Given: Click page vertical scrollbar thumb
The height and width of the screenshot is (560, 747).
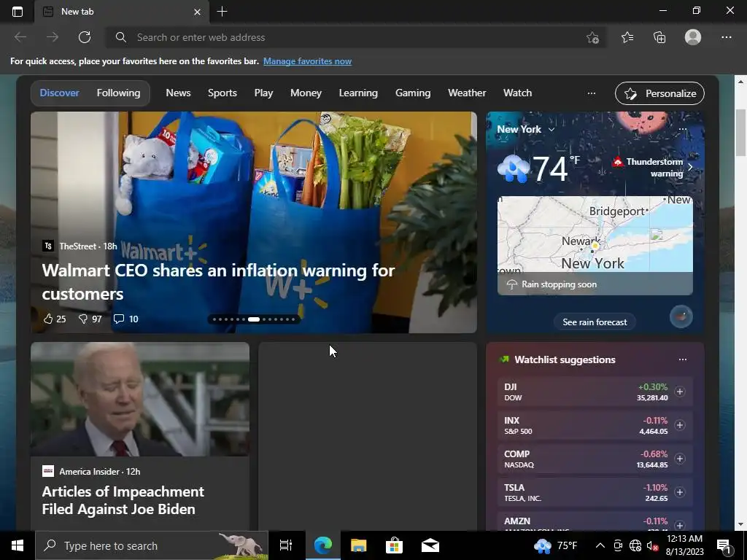Looking at the screenshot, I should coord(740,133).
